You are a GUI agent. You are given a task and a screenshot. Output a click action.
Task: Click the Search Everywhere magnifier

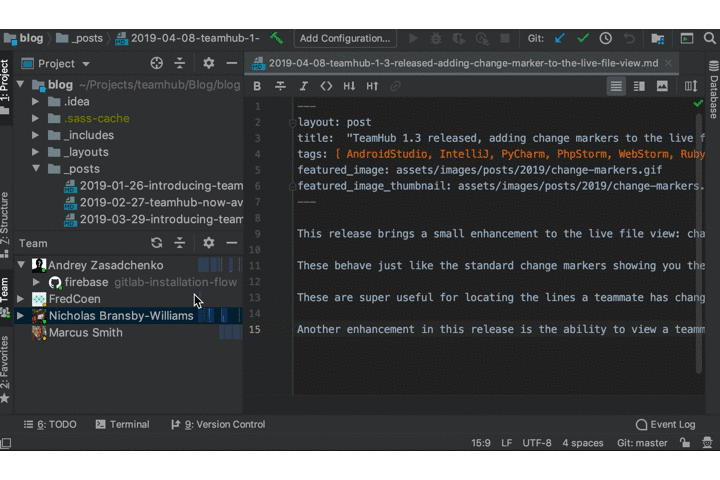[710, 38]
